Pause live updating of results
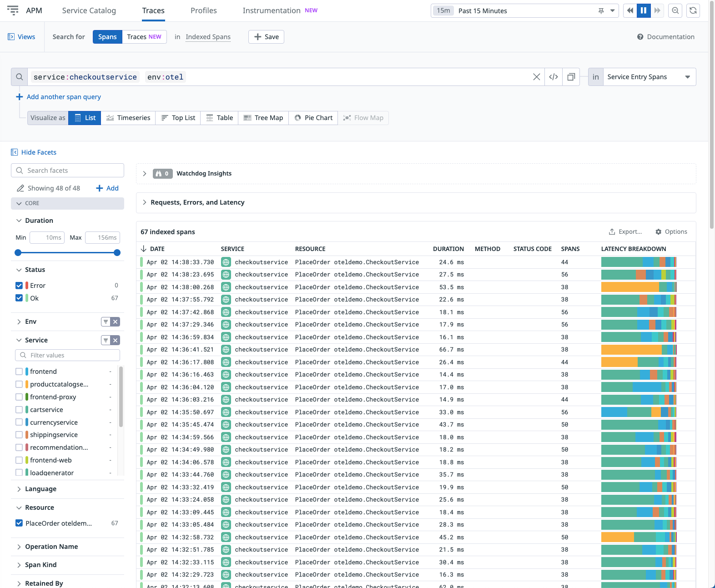 pos(643,10)
